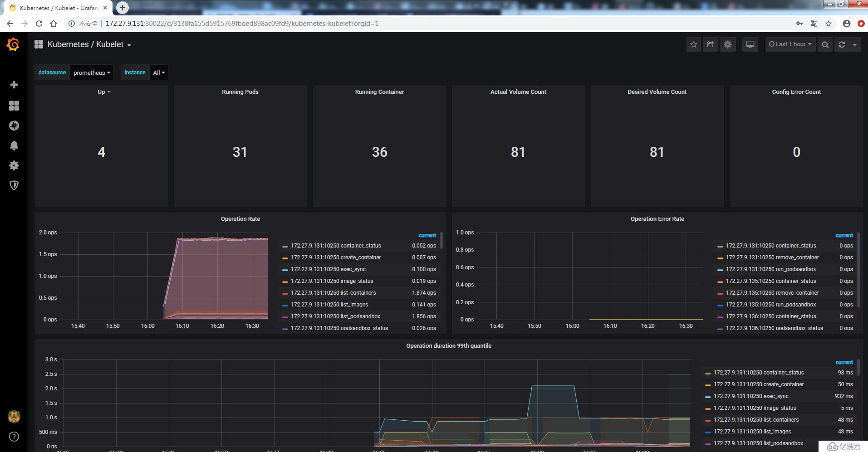Click the Create plus icon in sidebar
868x452 pixels.
14,85
